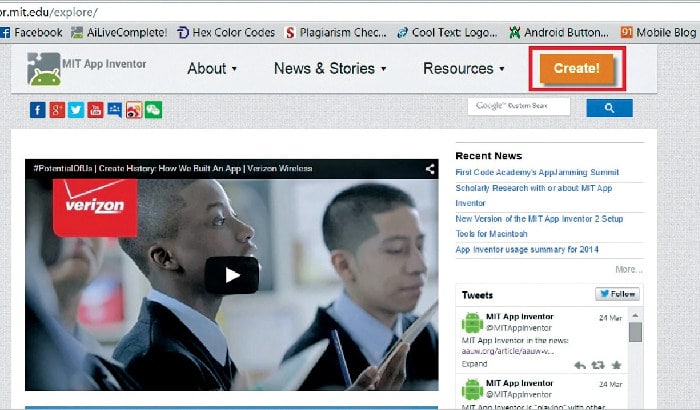Open the YouTube social icon
The image size is (700, 410).
(95, 110)
